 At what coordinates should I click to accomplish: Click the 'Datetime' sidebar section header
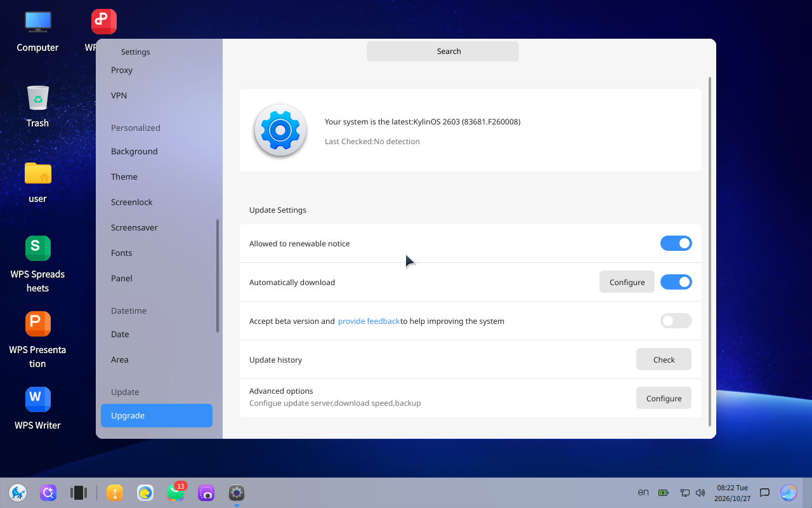pos(129,311)
